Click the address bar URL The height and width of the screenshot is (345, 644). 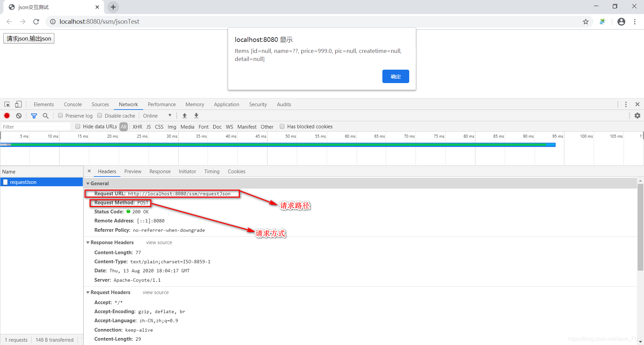click(x=99, y=21)
